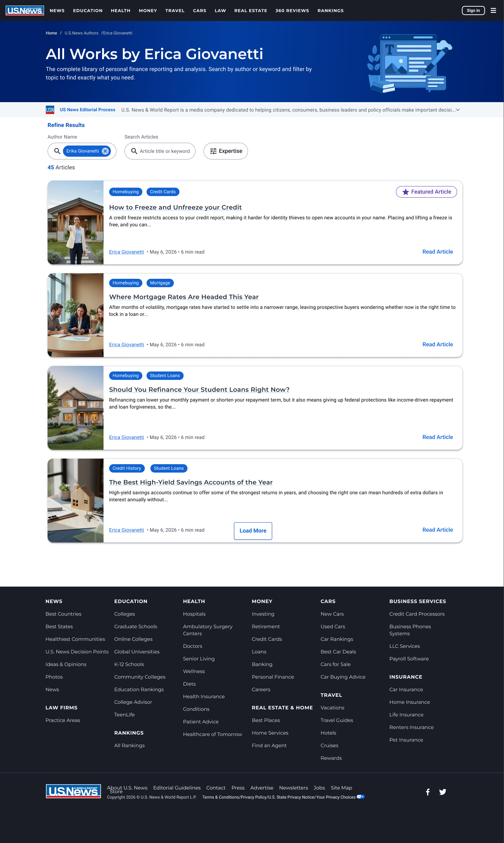Image resolution: width=504 pixels, height=843 pixels.
Task: Open Find an Agent footer link
Action: point(269,745)
